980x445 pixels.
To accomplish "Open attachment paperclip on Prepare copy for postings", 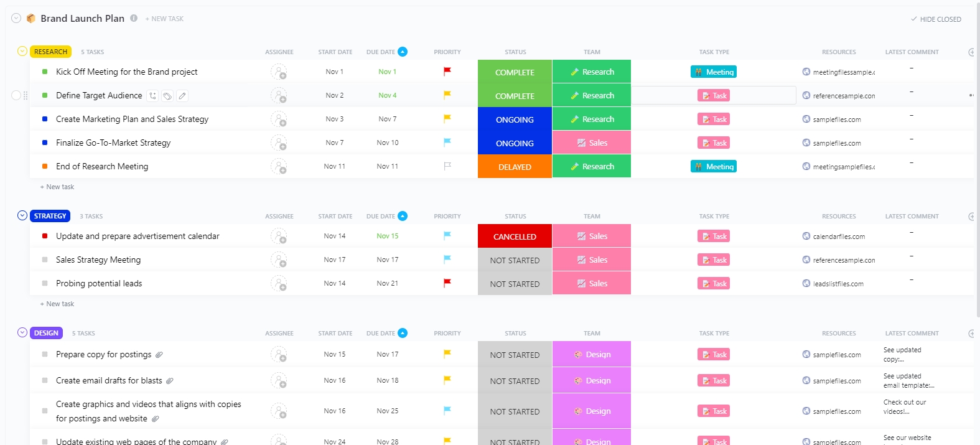I will point(159,355).
